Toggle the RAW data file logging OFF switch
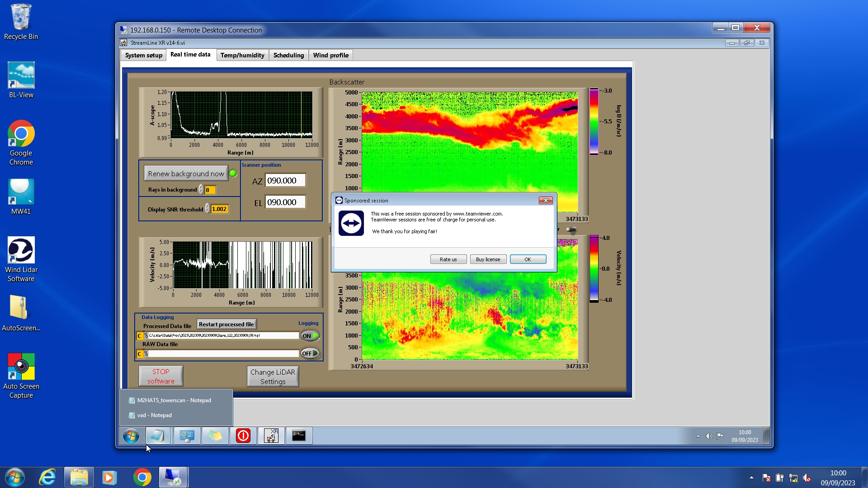Screen dimensions: 868x488 pos(310,353)
